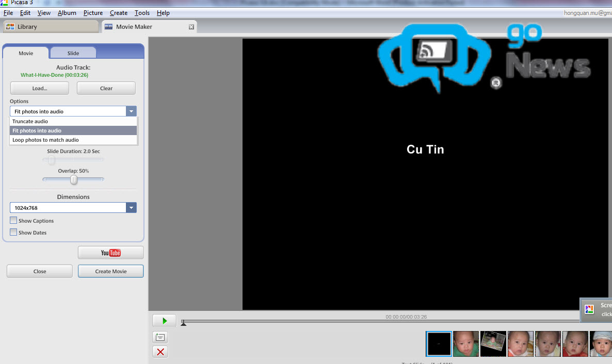Open the View menu
Image resolution: width=612 pixels, height=364 pixels.
[x=44, y=13]
